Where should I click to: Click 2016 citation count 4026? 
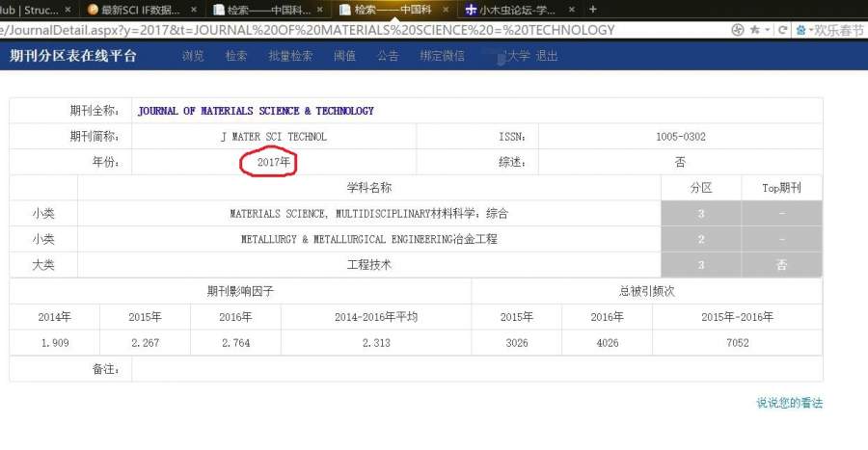608,343
